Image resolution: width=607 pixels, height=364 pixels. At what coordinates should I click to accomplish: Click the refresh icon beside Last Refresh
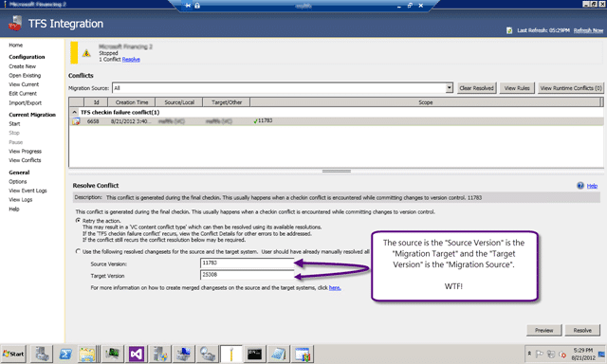point(509,30)
